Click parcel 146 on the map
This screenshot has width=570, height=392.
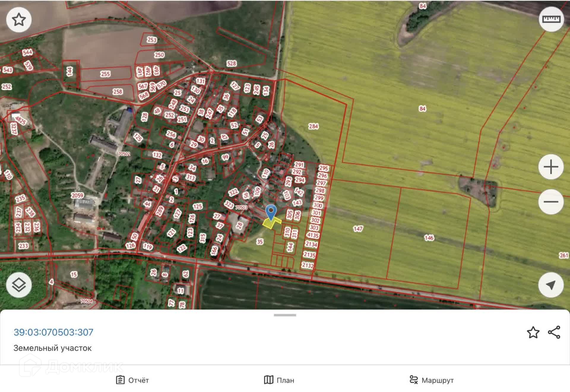tap(429, 238)
